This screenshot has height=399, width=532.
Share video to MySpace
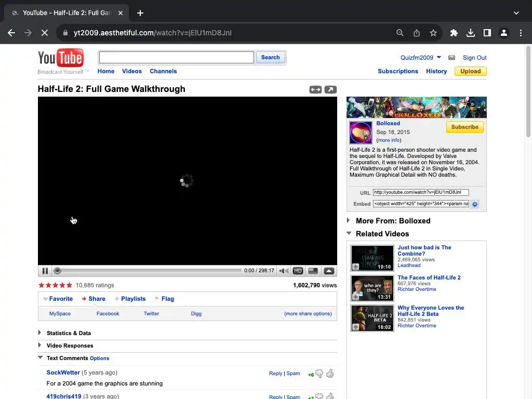[x=60, y=313]
